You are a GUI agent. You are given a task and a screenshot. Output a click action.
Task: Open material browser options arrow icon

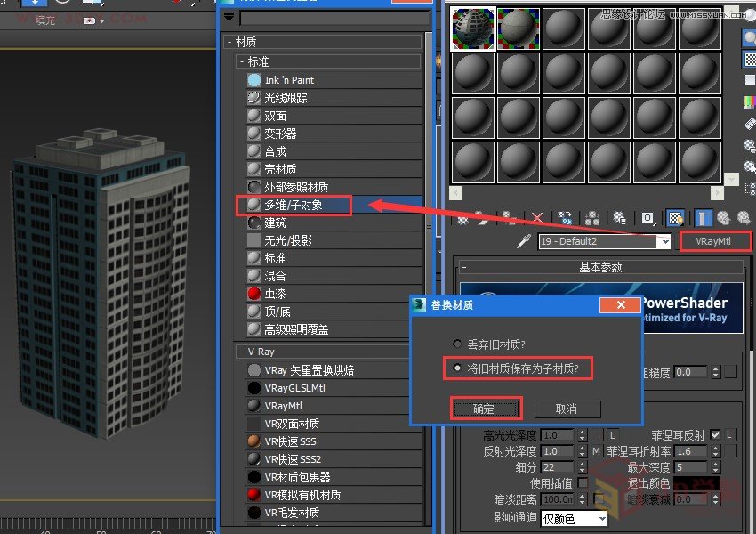tap(229, 18)
